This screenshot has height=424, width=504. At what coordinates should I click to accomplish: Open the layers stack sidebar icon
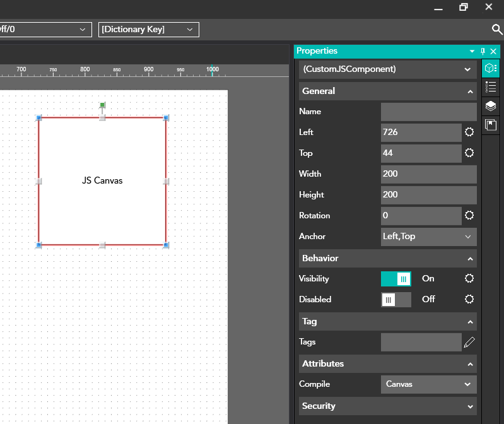click(x=491, y=107)
